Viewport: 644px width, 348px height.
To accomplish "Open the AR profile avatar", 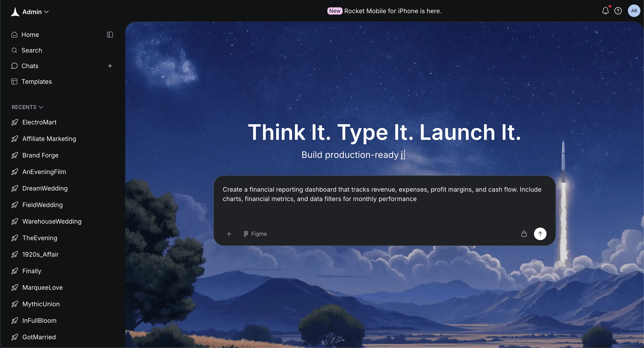I will click(634, 11).
